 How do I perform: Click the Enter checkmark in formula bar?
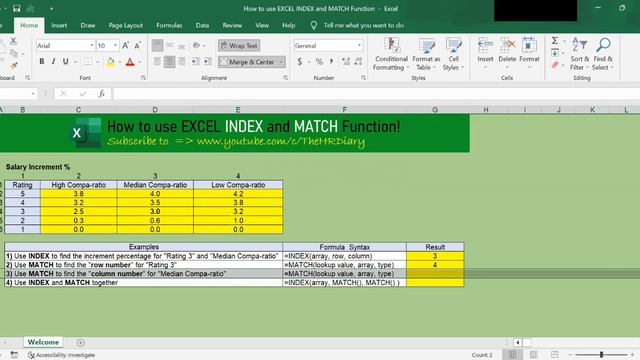(x=83, y=93)
